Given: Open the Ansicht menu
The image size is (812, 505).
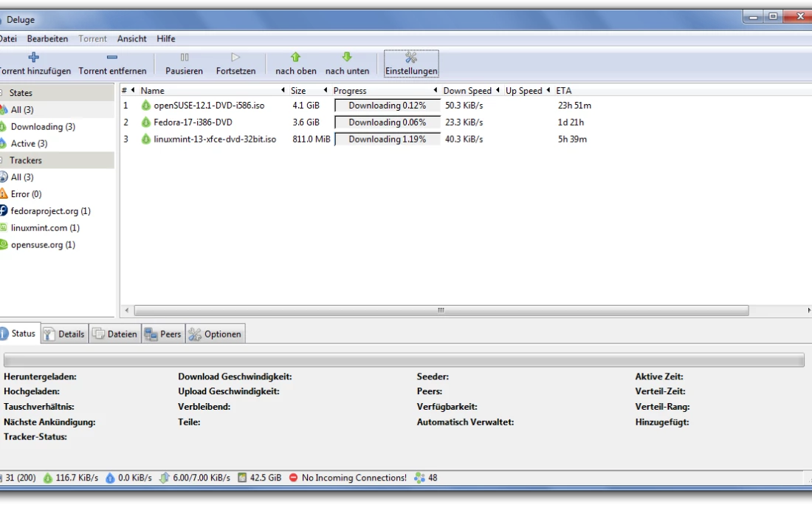Looking at the screenshot, I should pos(131,38).
